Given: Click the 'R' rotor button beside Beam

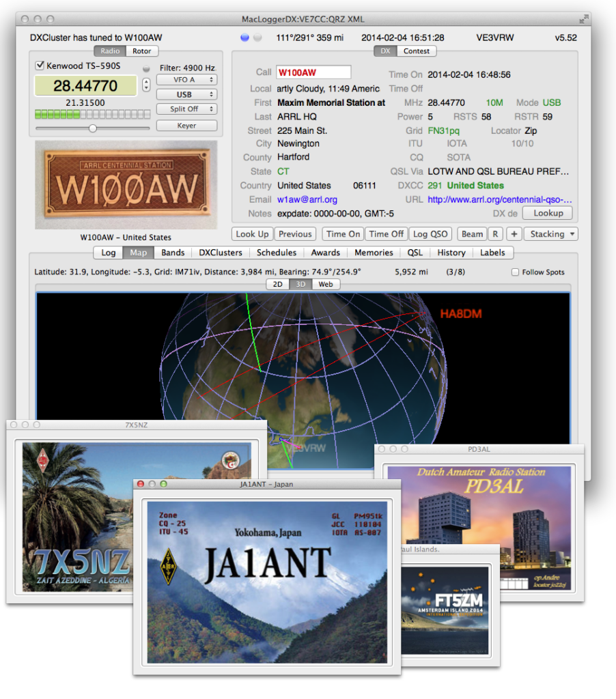Looking at the screenshot, I should pyautogui.click(x=495, y=234).
